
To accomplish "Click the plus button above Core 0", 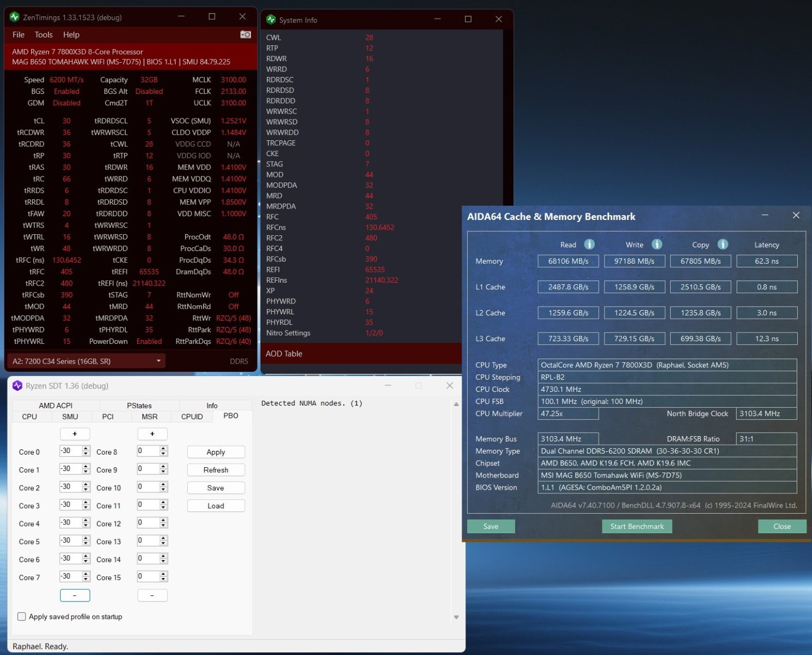I will pos(75,434).
